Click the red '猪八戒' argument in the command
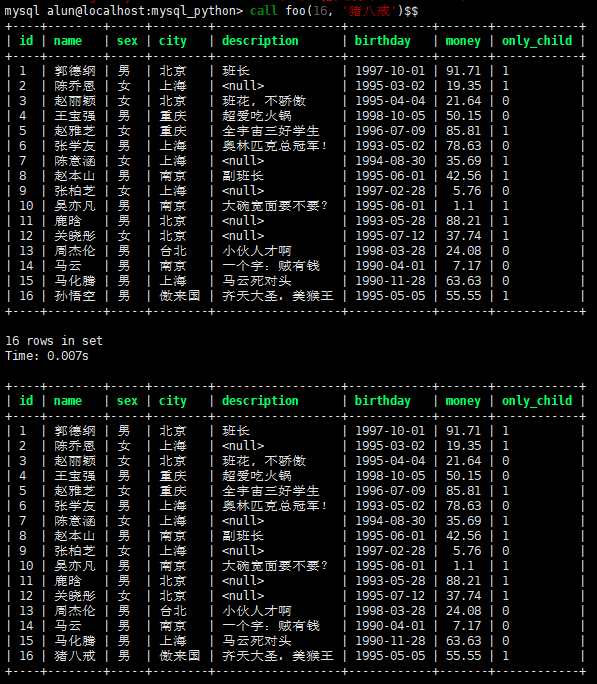Screen dimensions: 597x684 pyautogui.click(x=368, y=10)
